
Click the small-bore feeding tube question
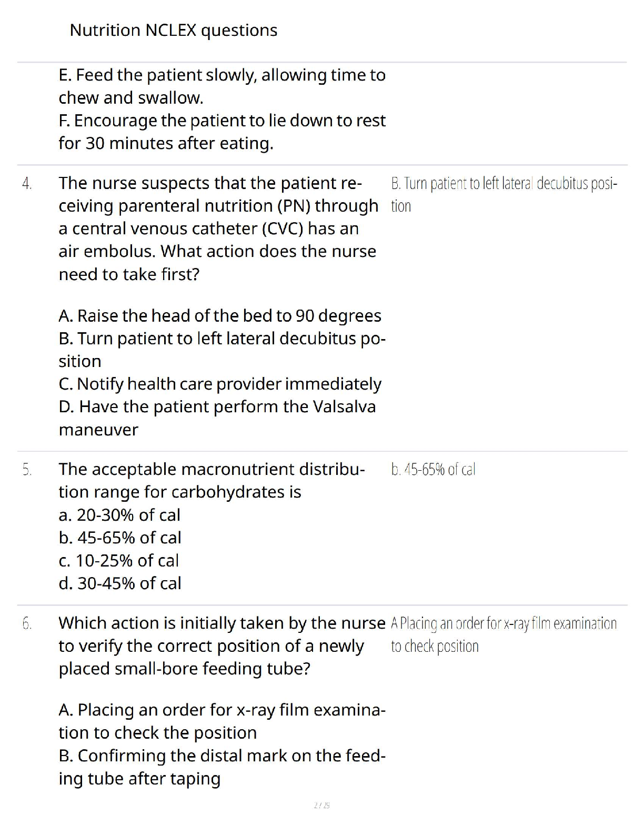pos(221,646)
